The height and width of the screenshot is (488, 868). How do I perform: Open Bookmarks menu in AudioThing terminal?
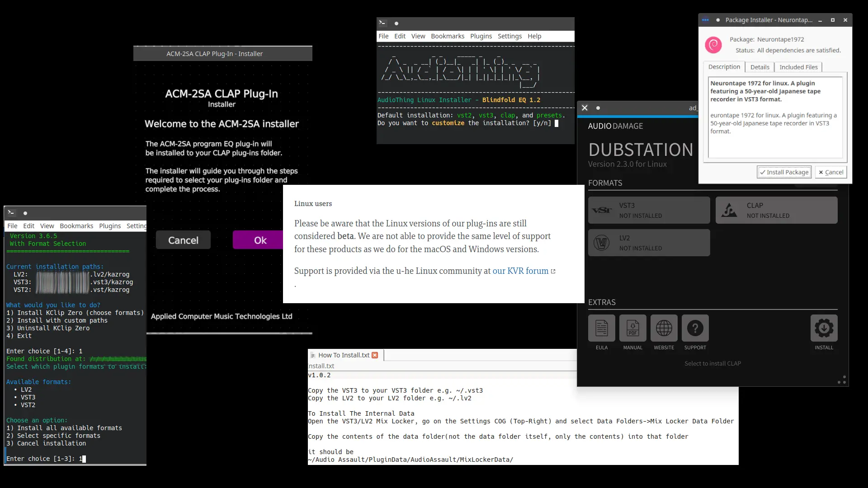tap(448, 36)
